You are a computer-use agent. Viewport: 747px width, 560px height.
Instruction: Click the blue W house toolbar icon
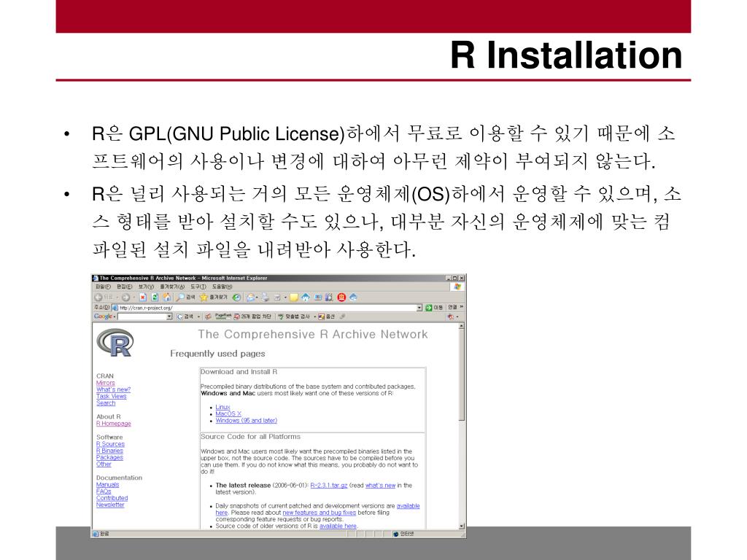[306, 297]
